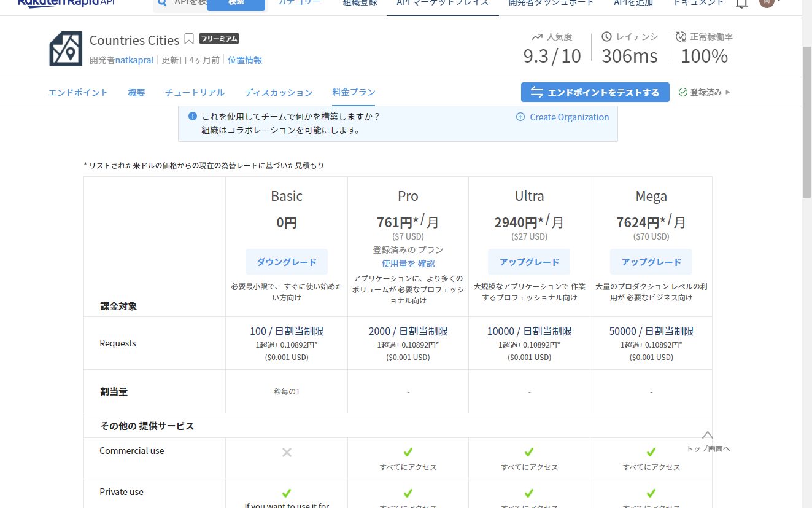The width and height of the screenshot is (812, 508).
Task: Click the X mark for Basic Commercial use
Action: pos(287,453)
